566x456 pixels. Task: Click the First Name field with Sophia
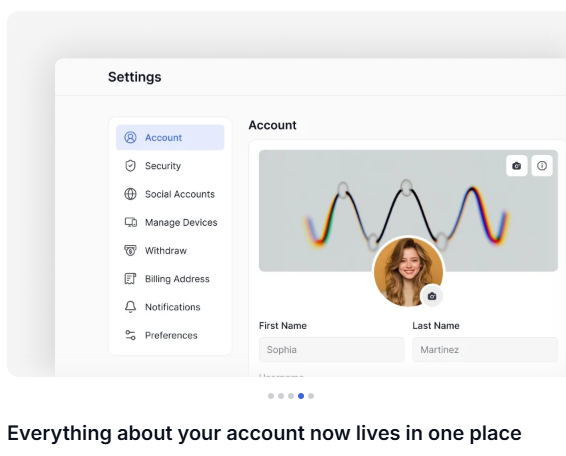[331, 349]
